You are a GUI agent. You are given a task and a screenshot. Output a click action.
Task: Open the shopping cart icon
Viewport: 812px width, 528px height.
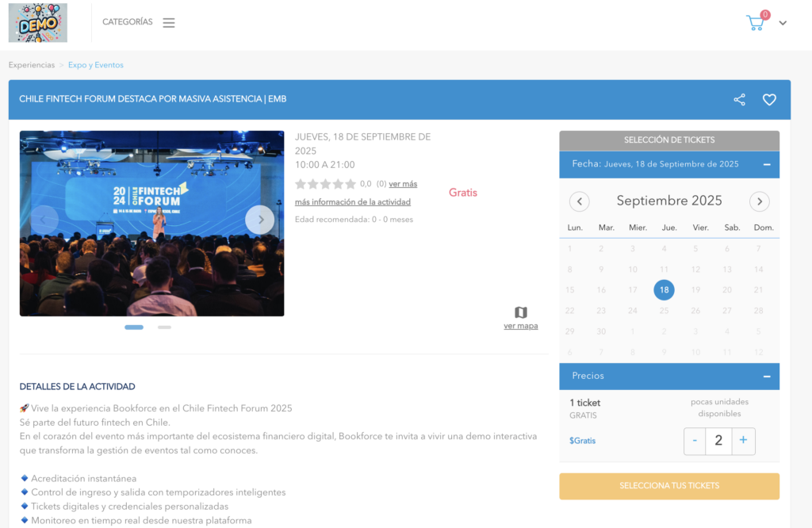(756, 23)
